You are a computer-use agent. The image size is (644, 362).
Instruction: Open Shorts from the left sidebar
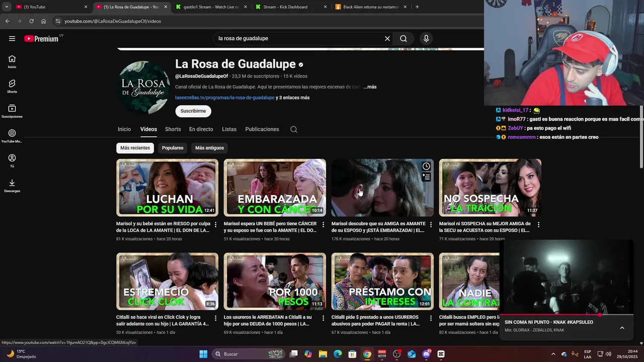coord(12,86)
